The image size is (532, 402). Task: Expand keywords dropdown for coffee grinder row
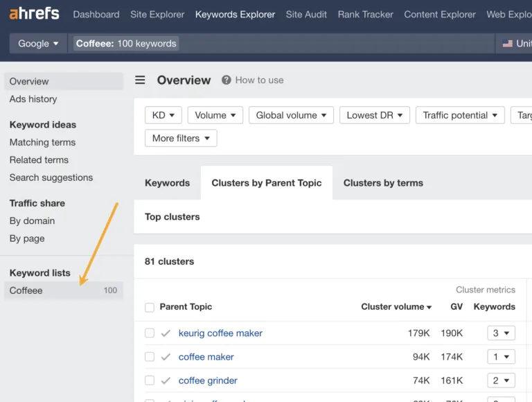click(501, 381)
